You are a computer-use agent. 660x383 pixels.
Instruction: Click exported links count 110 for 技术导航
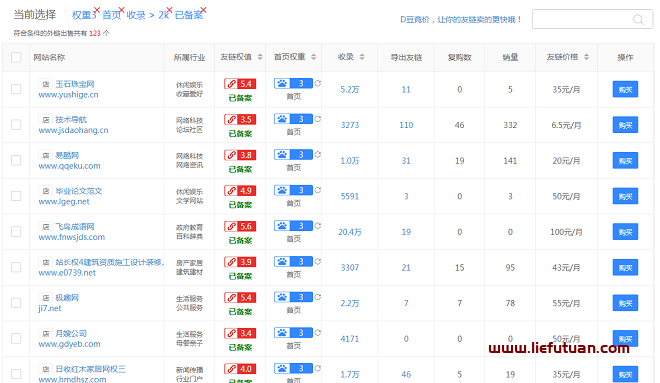coord(406,125)
